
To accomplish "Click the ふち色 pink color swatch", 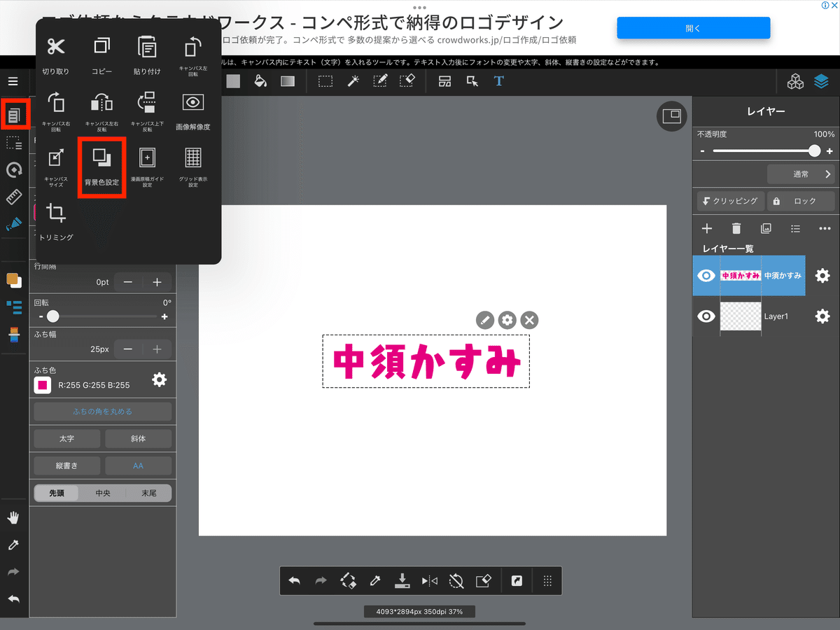I will coord(43,385).
